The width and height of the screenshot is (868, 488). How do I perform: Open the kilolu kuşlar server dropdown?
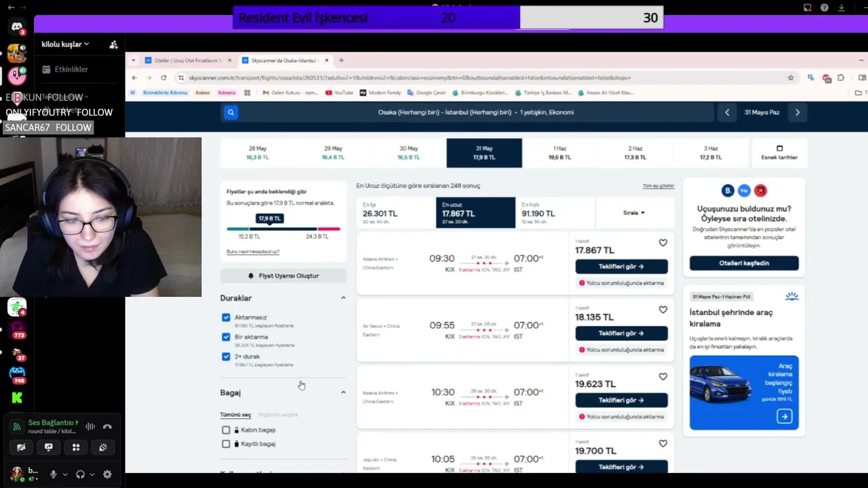(65, 44)
